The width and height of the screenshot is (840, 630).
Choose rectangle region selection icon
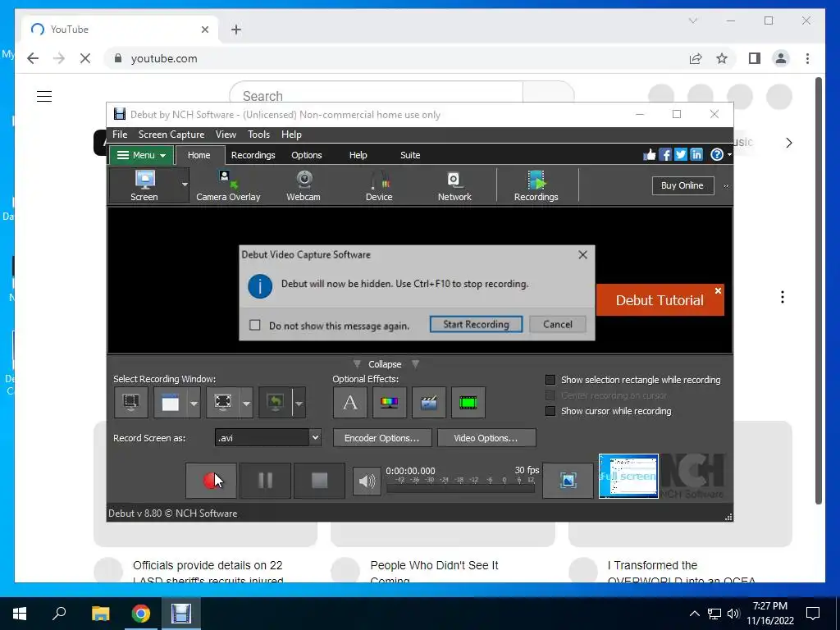coord(223,402)
